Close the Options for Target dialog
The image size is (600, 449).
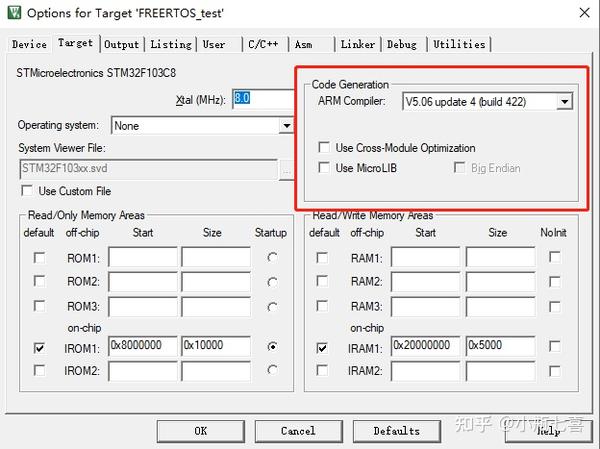(584, 13)
